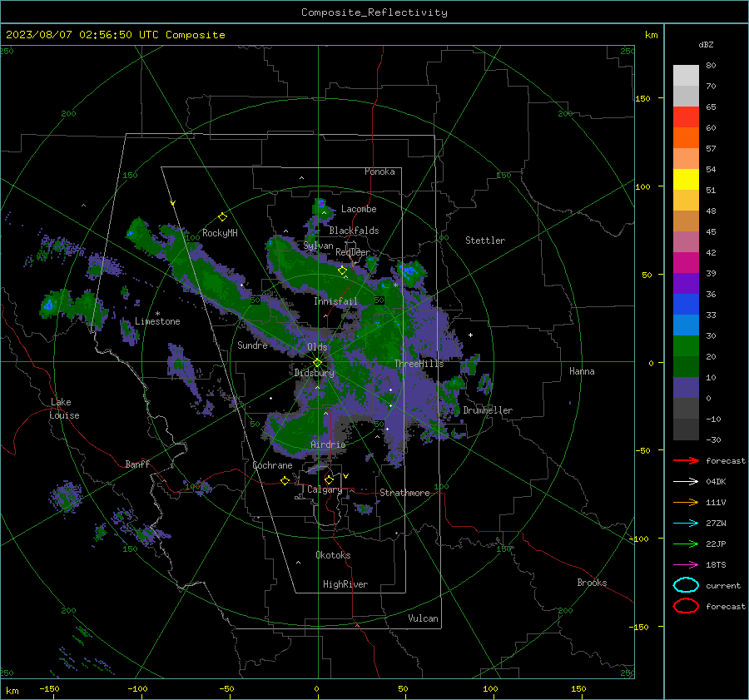Click yellow diamond marker near Cochrane
Image resolution: width=749 pixels, height=700 pixels.
tap(285, 480)
